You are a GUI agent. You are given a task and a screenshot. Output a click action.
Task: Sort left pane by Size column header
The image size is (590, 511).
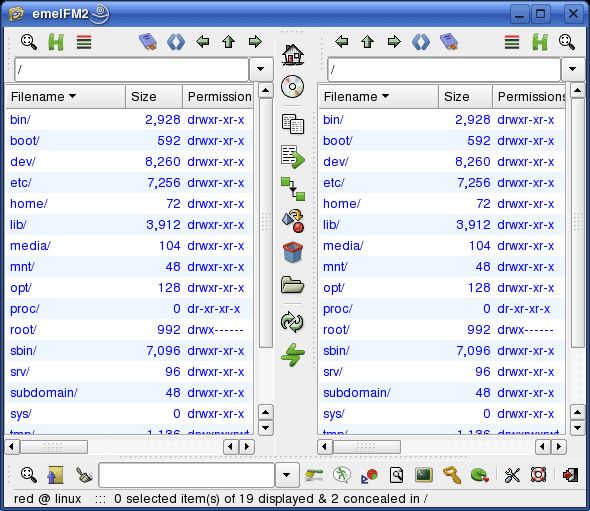(154, 97)
